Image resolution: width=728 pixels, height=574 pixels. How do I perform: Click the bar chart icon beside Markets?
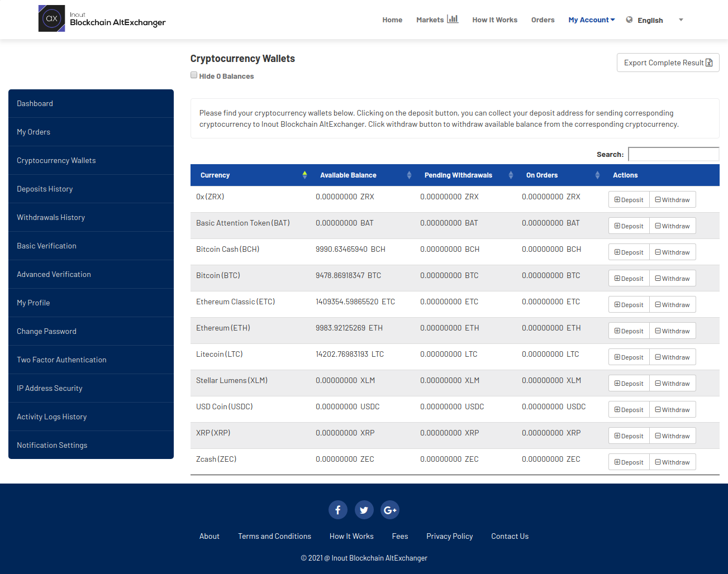[x=453, y=18]
